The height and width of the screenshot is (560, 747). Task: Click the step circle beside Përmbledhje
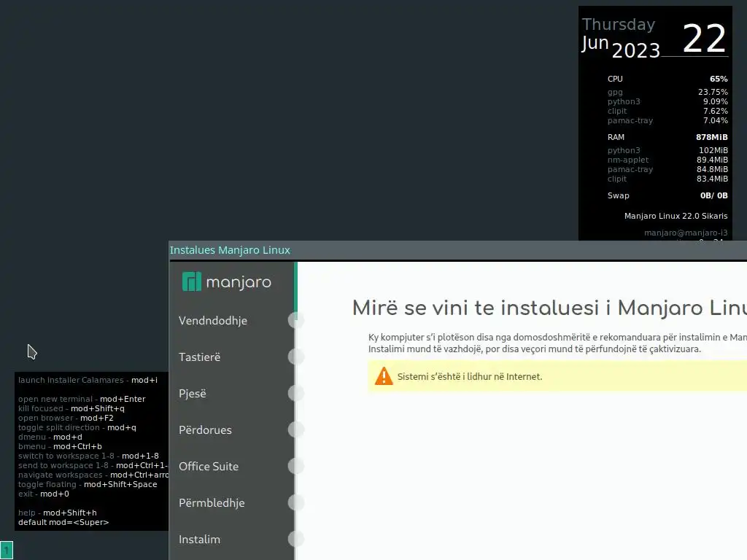click(296, 502)
